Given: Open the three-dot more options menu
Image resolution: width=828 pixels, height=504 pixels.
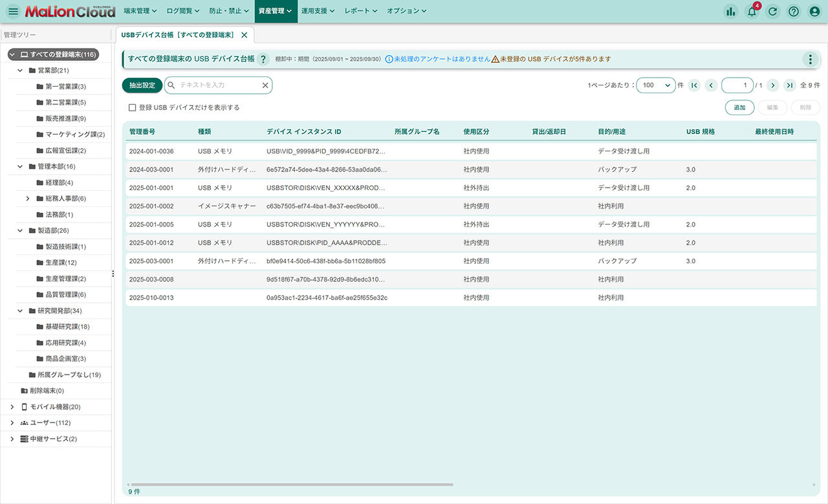Looking at the screenshot, I should point(810,60).
